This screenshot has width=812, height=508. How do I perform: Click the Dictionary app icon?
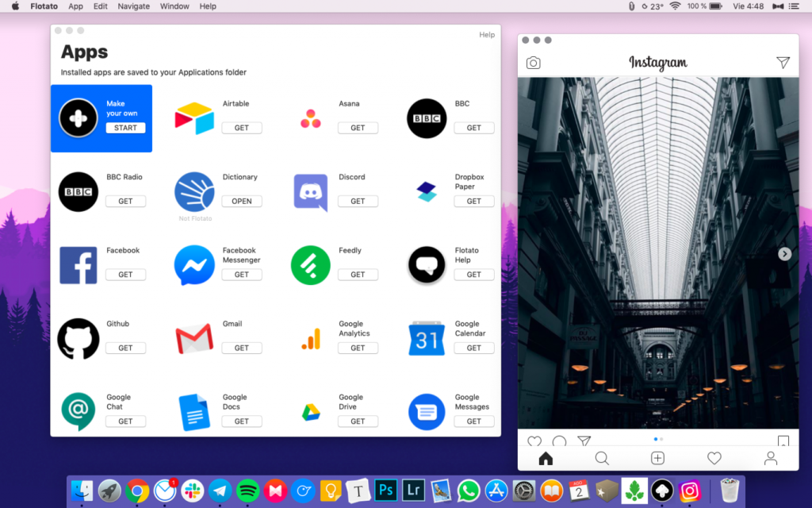pos(194,192)
